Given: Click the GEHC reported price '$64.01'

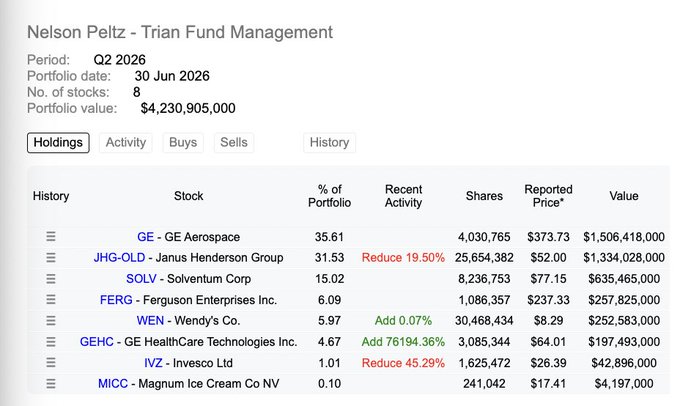Looking at the screenshot, I should click(x=548, y=342).
